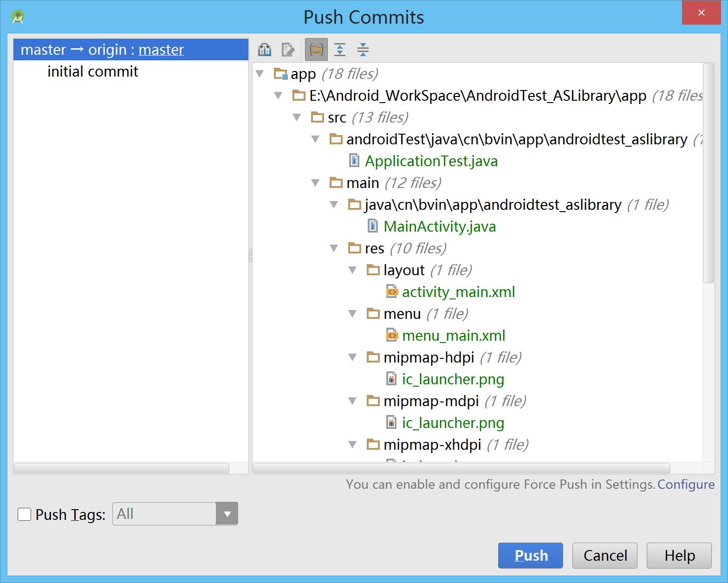Viewport: 728px width, 583px height.
Task: Click the Edit Source toolbar icon
Action: coord(288,50)
